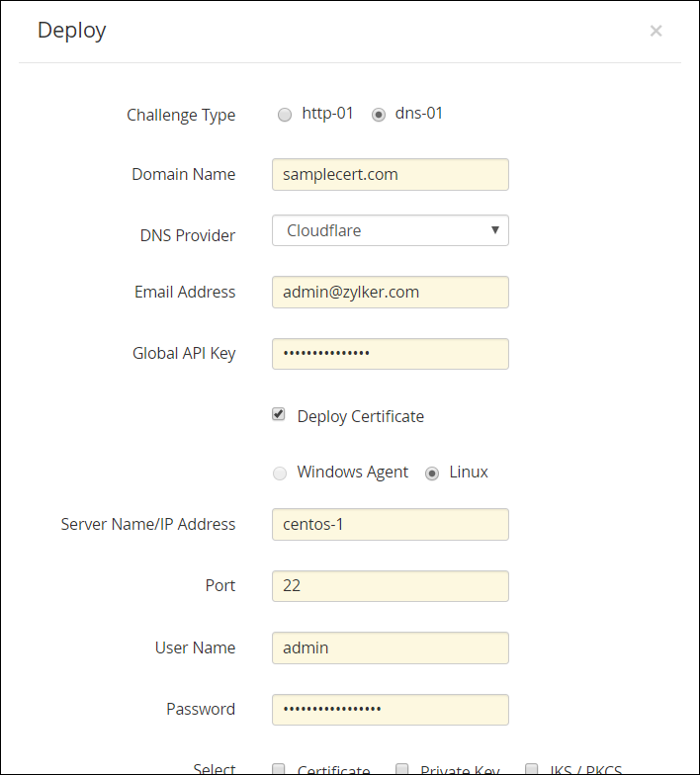Viewport: 700px width, 775px height.
Task: Open the DNS Provider dropdown
Action: 390,230
